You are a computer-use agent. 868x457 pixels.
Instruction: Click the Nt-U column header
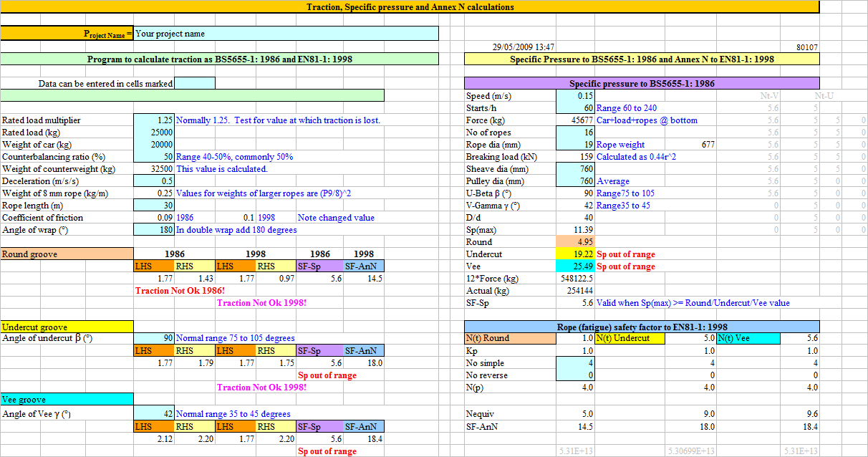point(824,96)
